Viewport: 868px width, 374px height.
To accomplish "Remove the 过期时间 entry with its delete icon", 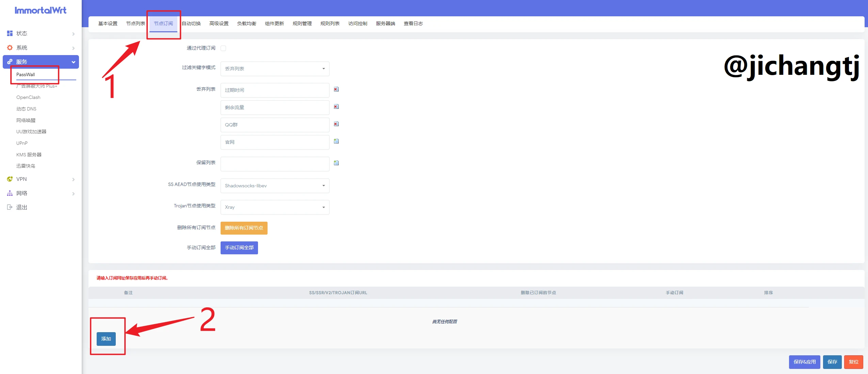I will tap(336, 89).
